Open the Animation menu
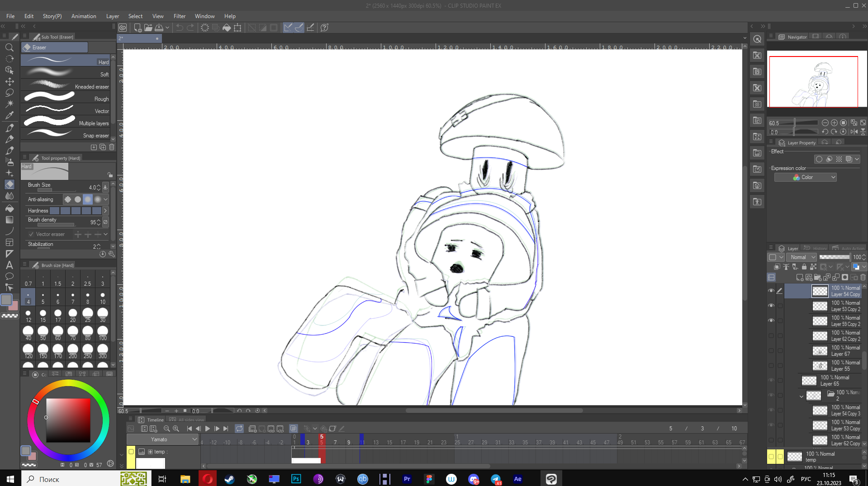 [x=84, y=16]
